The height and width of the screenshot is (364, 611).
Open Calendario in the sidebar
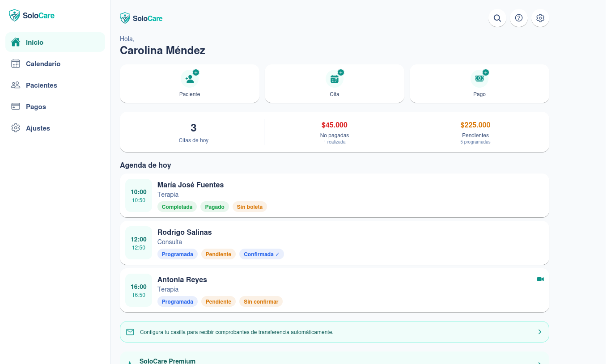[55, 63]
